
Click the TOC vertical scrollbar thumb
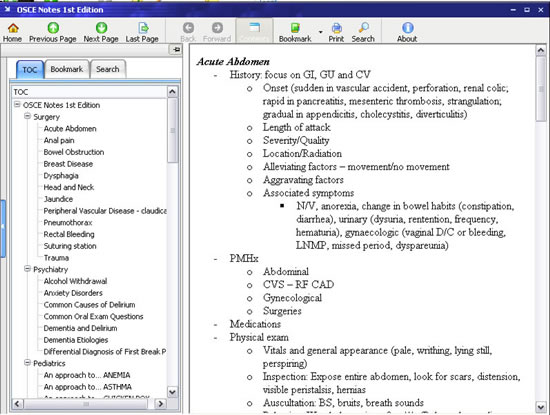point(172,130)
